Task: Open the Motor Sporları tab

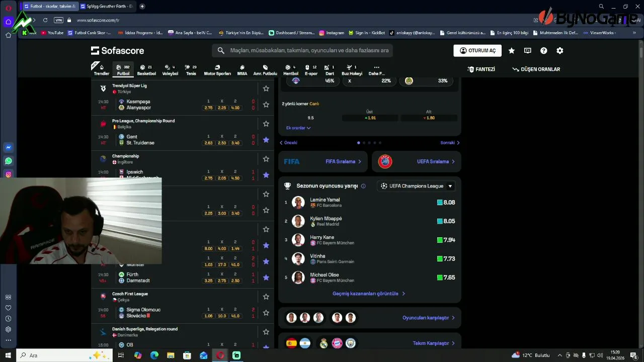Action: coord(217,70)
